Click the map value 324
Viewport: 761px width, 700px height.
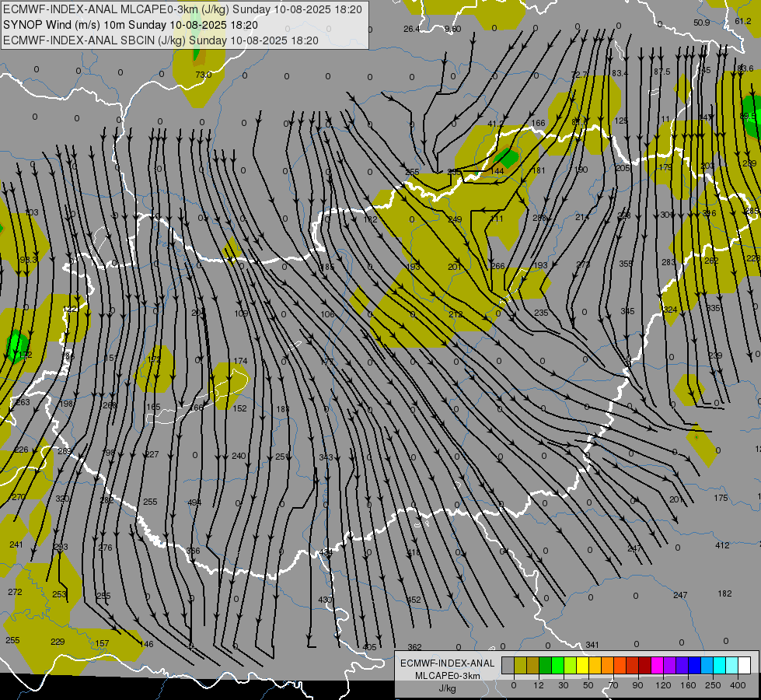[670, 310]
